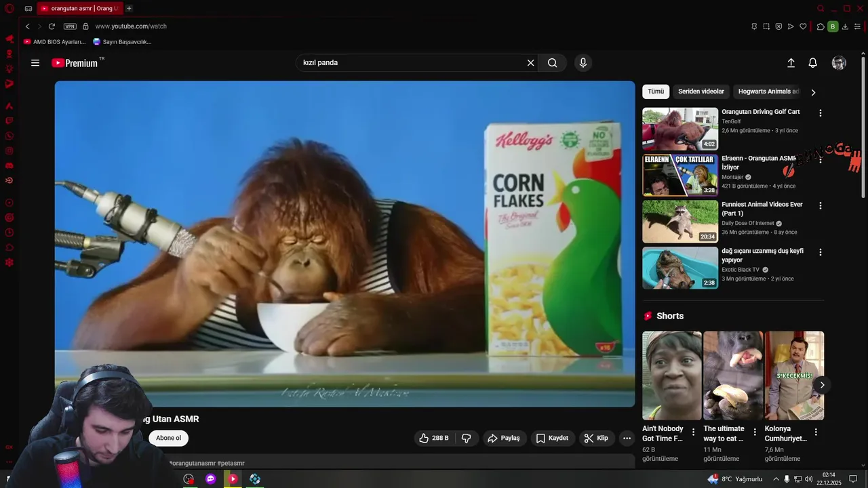Open options for The ultimate way to eat short
Screen dimensions: 868x488
[755, 432]
